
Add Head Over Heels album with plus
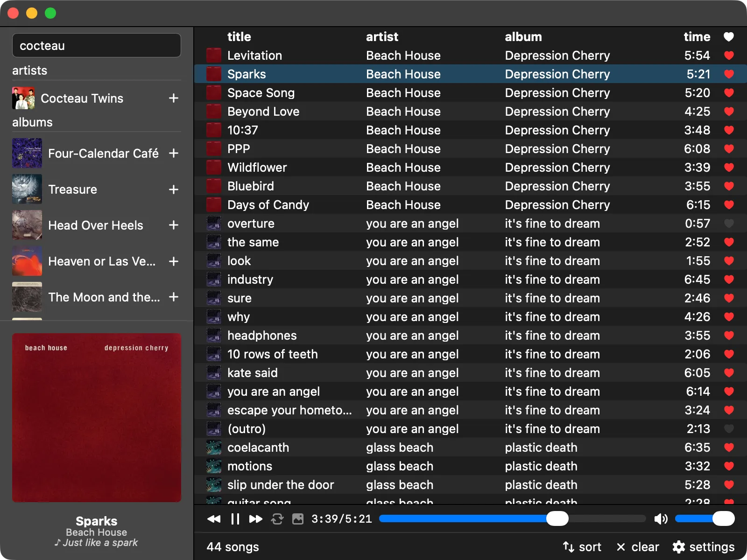[x=174, y=225]
